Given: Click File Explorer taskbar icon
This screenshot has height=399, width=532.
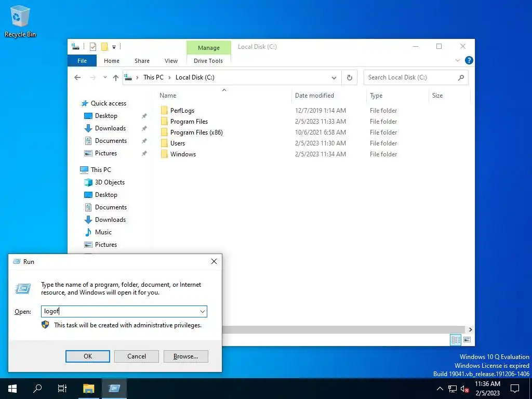Looking at the screenshot, I should click(89, 389).
